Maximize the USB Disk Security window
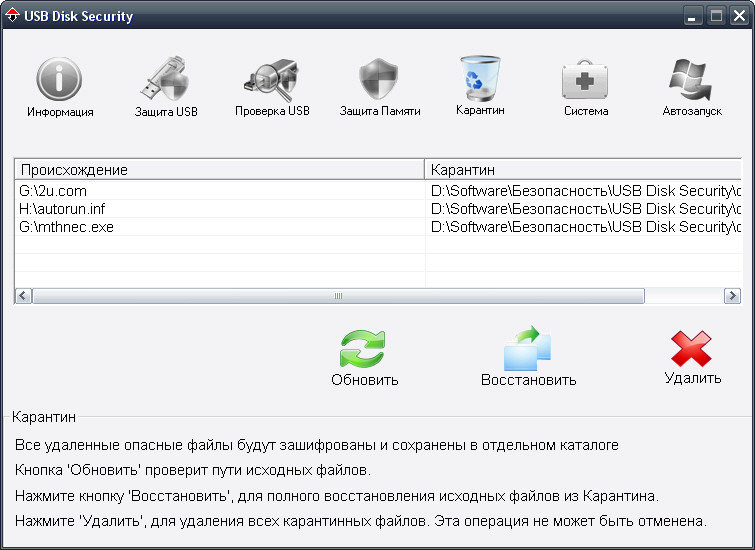The image size is (755, 550). tap(716, 16)
